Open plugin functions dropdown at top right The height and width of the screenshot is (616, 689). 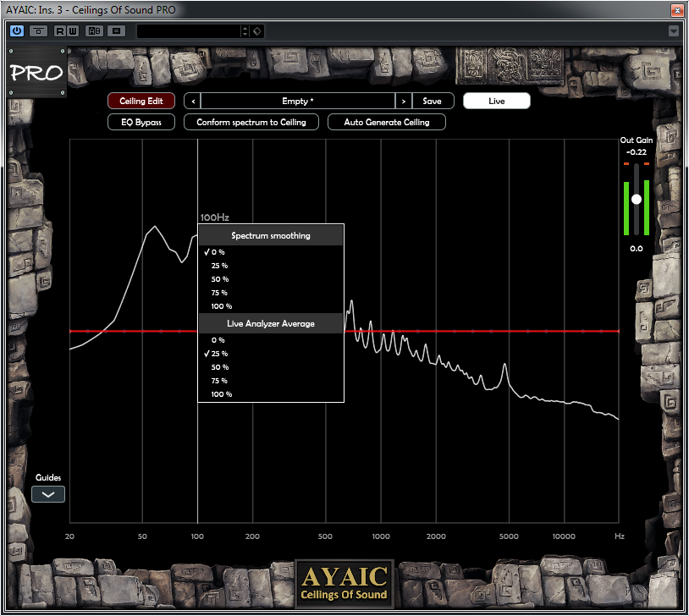(673, 31)
